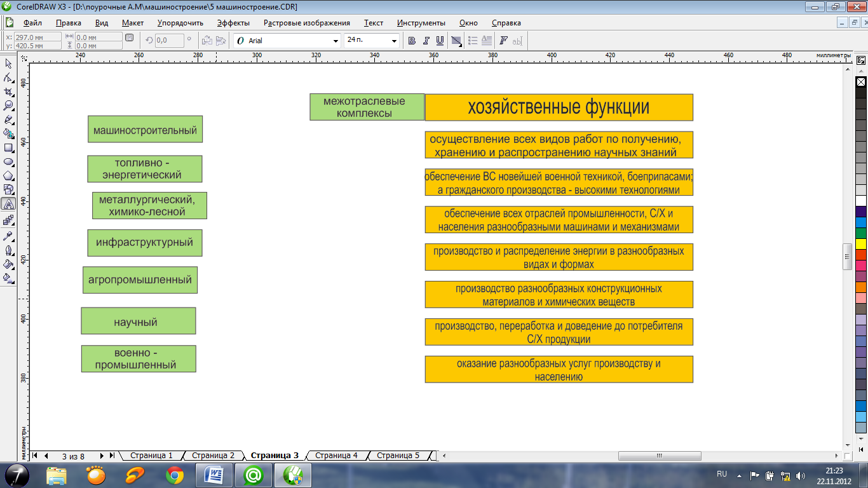The height and width of the screenshot is (488, 868).
Task: Pick the green color swatch
Action: click(861, 233)
